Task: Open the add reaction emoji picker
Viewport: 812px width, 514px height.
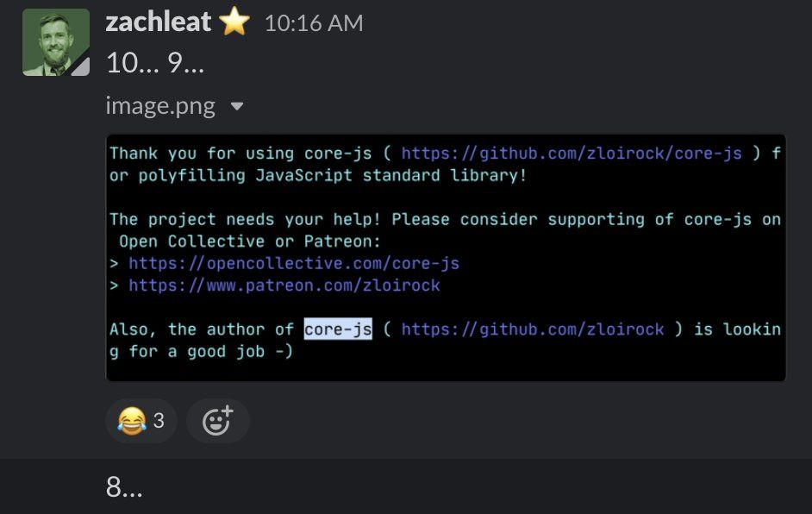Action: point(218,421)
